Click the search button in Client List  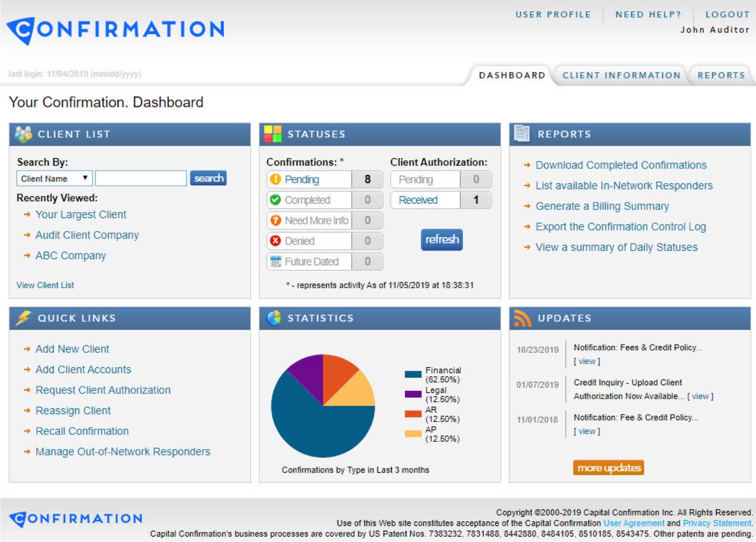coord(208,178)
